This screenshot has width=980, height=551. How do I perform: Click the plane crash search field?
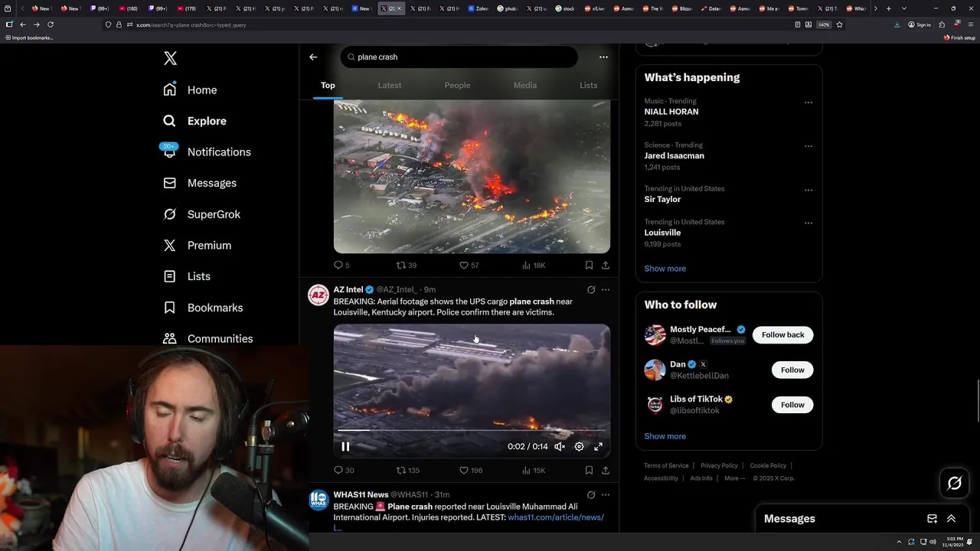tap(459, 57)
